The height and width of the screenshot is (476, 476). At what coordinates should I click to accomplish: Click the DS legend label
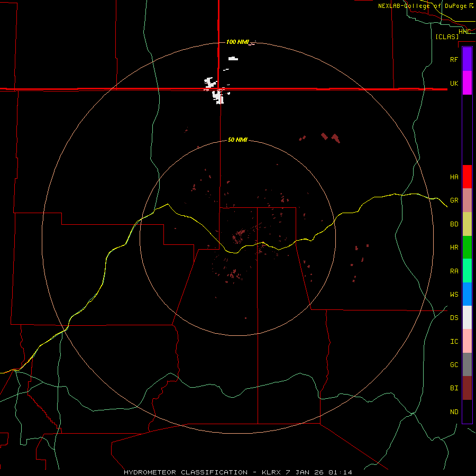[454, 317]
